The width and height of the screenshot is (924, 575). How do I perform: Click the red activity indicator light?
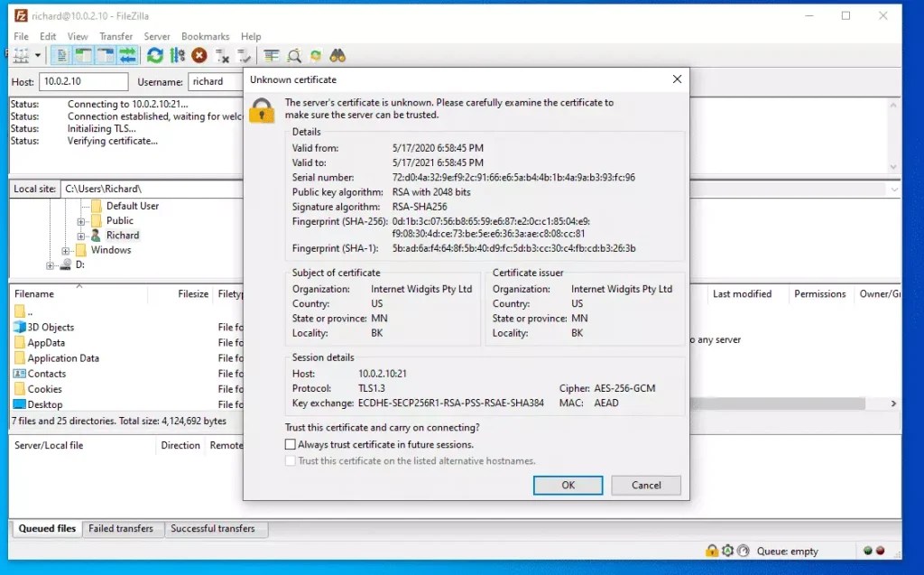click(881, 551)
